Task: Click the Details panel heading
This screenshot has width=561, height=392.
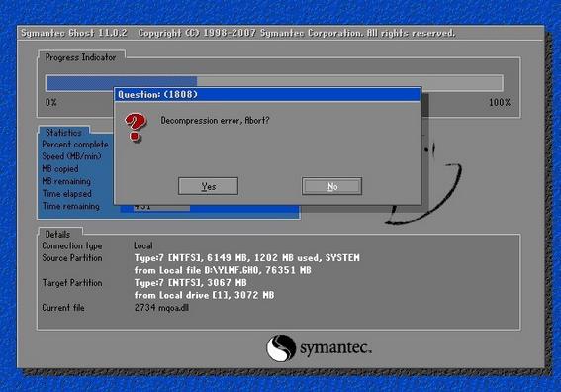Action: [57, 235]
